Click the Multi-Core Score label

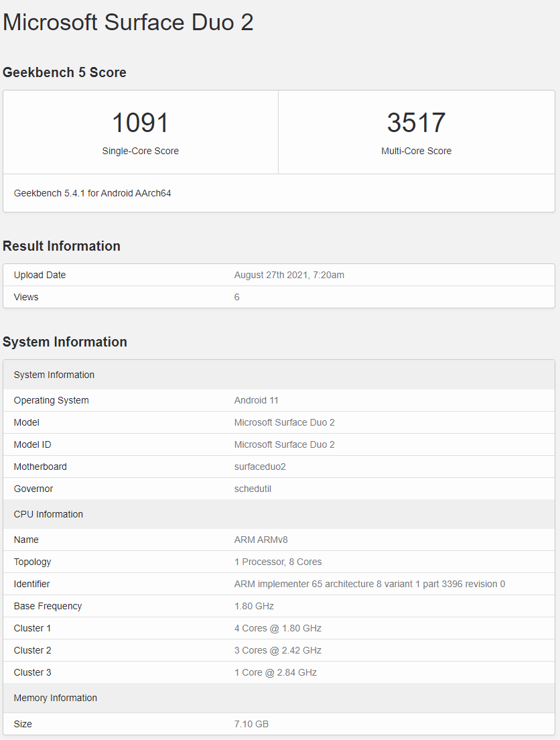(416, 151)
